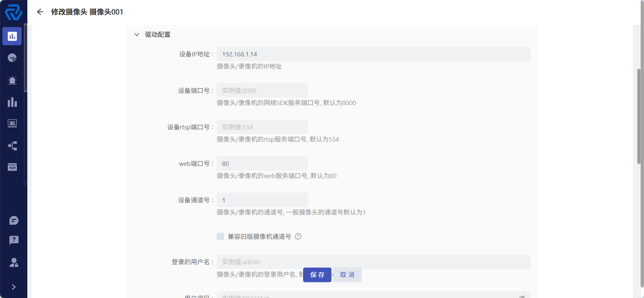Open the code window sidebar icon

point(12,167)
